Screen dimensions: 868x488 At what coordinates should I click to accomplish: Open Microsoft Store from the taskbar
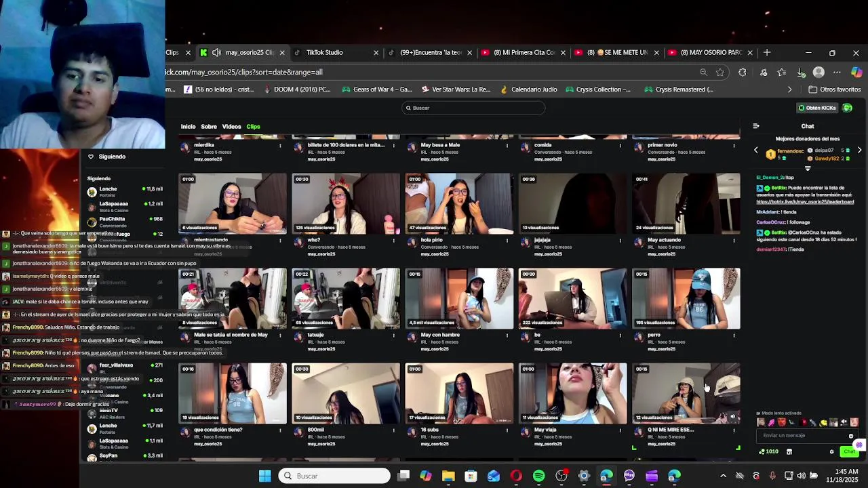[471, 476]
